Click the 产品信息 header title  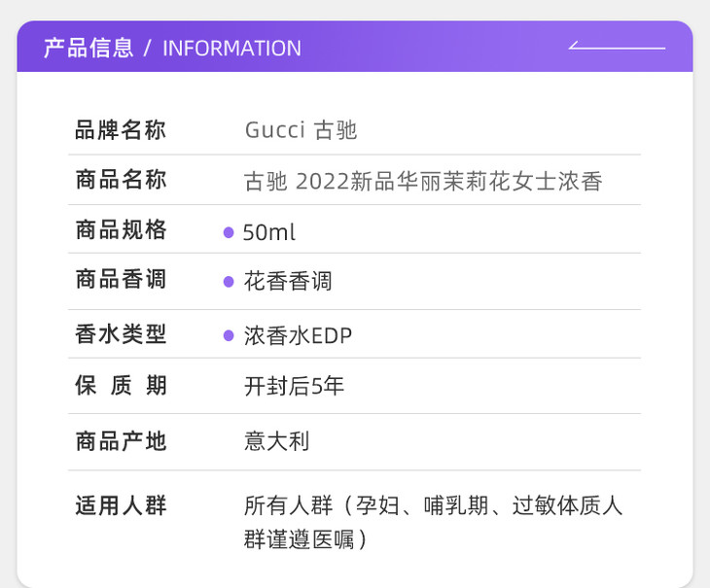point(89,48)
